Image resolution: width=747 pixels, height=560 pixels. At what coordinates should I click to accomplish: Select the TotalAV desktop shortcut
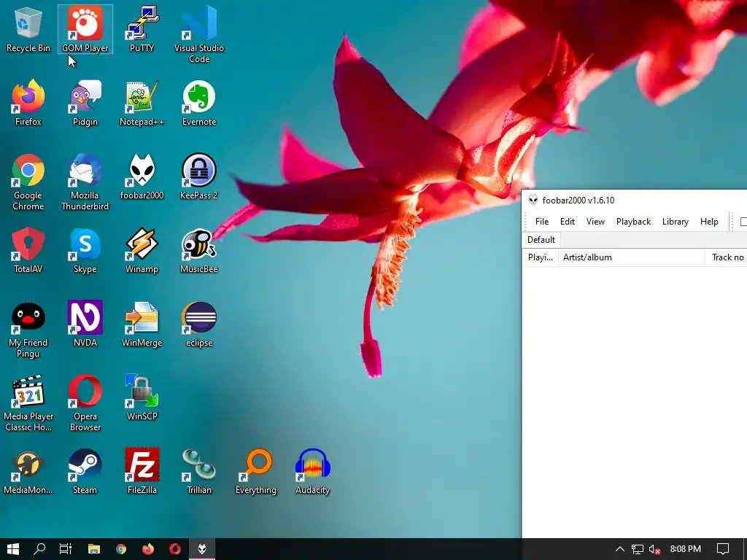coord(28,251)
